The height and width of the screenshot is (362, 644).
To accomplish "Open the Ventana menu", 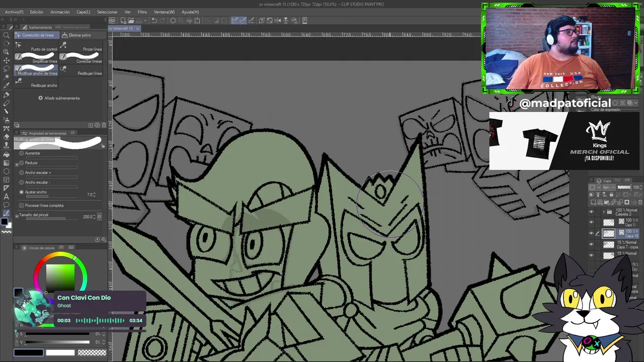I will click(164, 12).
